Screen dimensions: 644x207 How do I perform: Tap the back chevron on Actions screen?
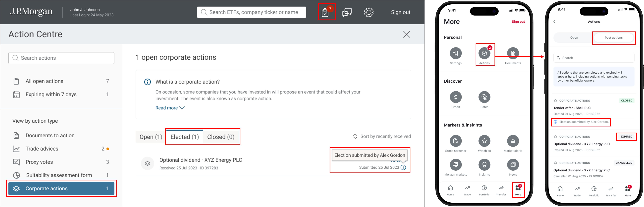click(x=554, y=22)
